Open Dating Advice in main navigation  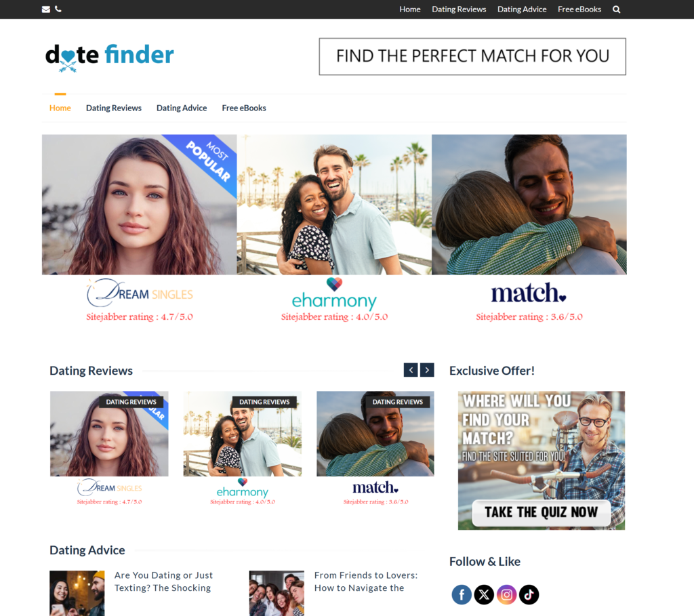[x=182, y=108]
